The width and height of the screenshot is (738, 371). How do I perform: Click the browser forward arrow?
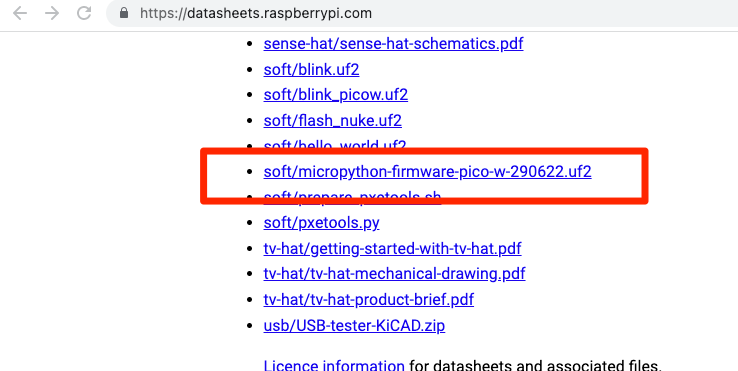pyautogui.click(x=52, y=13)
